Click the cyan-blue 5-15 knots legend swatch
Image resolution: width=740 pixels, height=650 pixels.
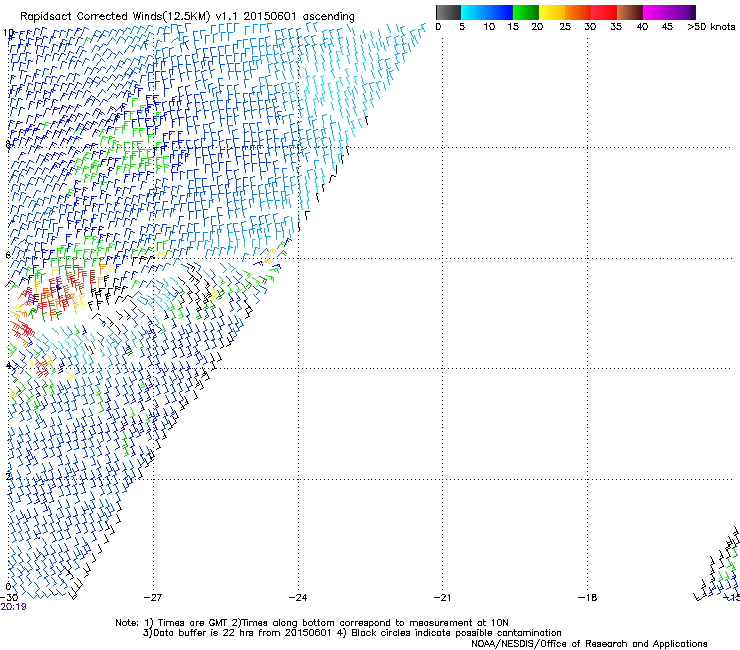(487, 12)
